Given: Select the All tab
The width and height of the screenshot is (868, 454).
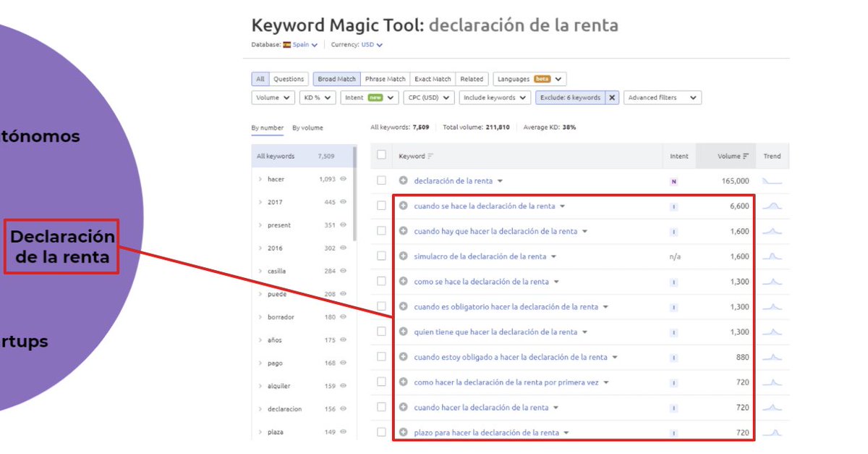Looking at the screenshot, I should pyautogui.click(x=260, y=79).
